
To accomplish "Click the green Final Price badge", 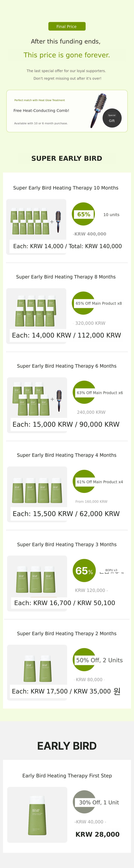I will (x=67, y=26).
